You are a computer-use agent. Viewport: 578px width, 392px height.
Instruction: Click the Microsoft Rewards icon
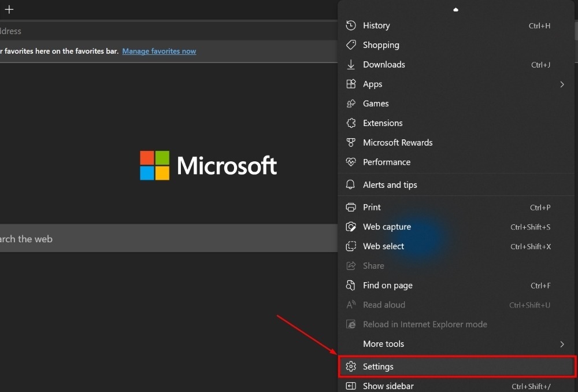(x=351, y=142)
